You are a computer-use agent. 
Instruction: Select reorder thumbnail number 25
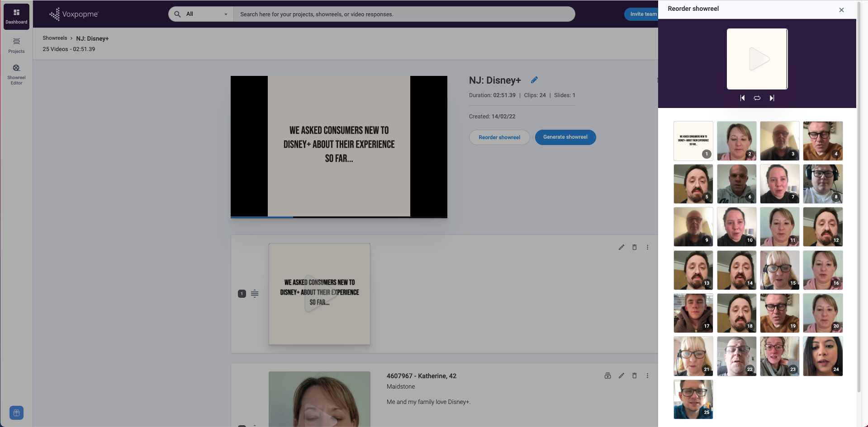[693, 399]
